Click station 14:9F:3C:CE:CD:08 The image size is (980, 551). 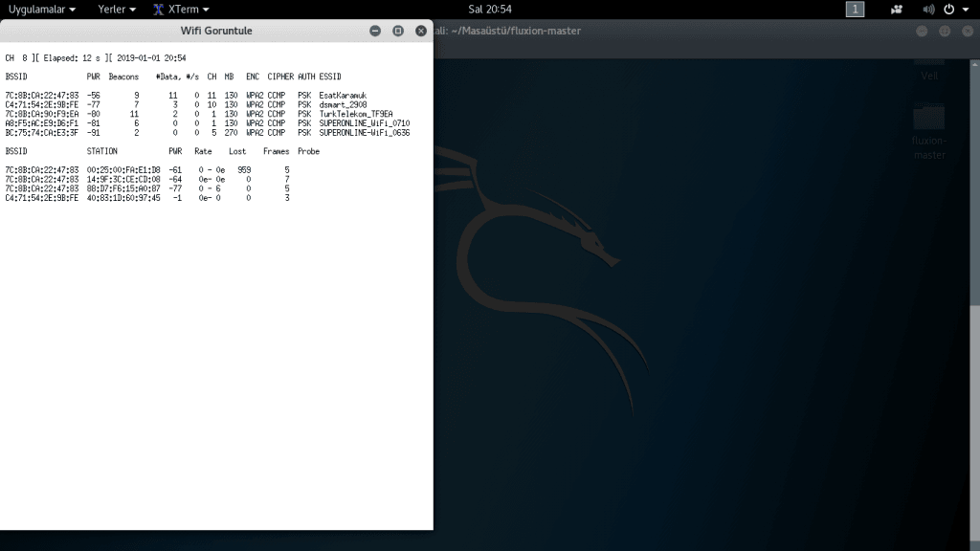click(123, 179)
